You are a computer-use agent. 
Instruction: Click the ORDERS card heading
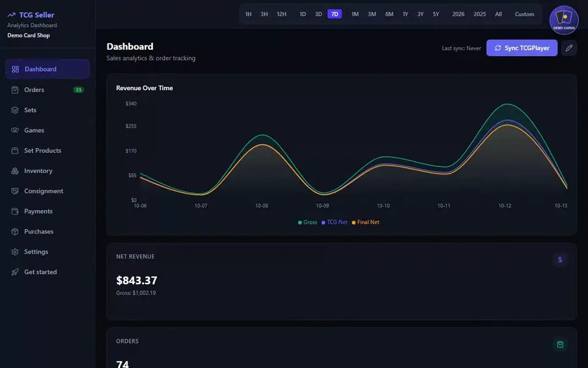click(x=127, y=342)
